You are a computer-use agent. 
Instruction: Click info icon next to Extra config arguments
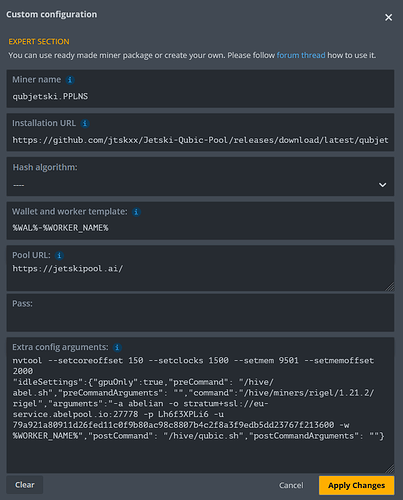(x=117, y=348)
